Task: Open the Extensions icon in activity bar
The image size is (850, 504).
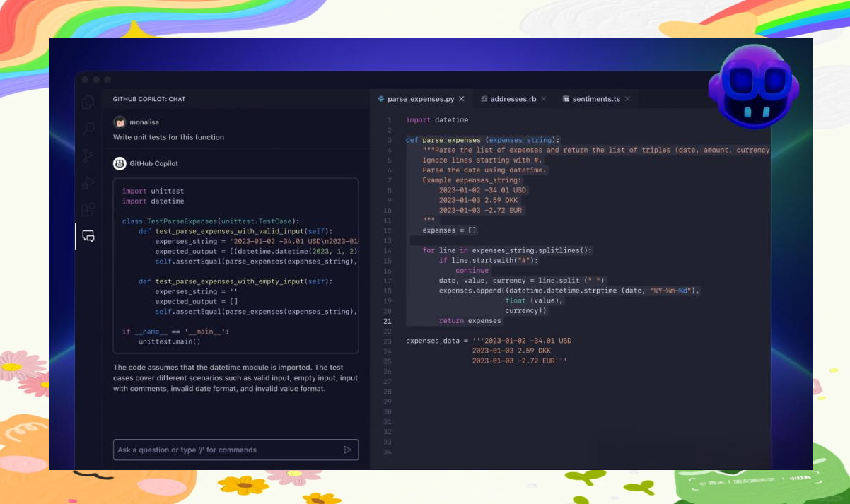Action: tap(88, 209)
